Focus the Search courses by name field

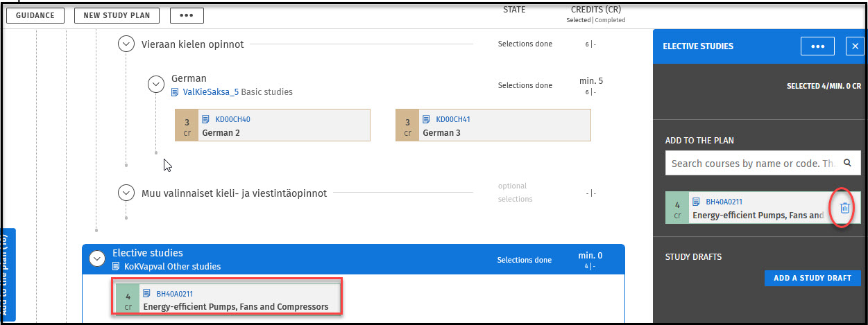[x=753, y=164]
